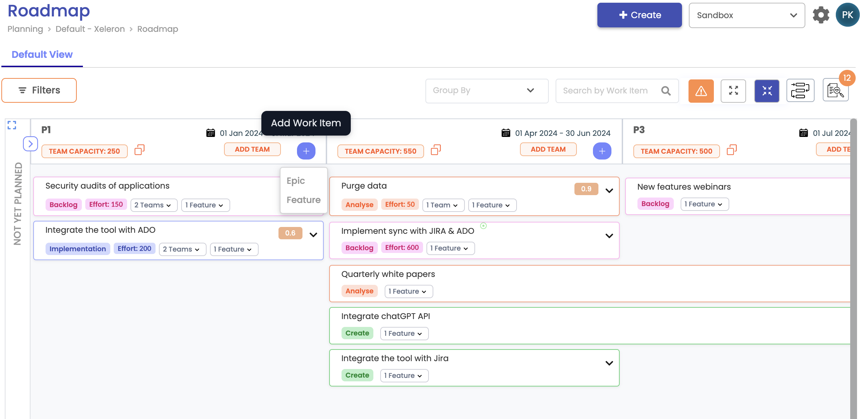Image resolution: width=868 pixels, height=419 pixels.
Task: Click the expand all cards icon
Action: [733, 91]
